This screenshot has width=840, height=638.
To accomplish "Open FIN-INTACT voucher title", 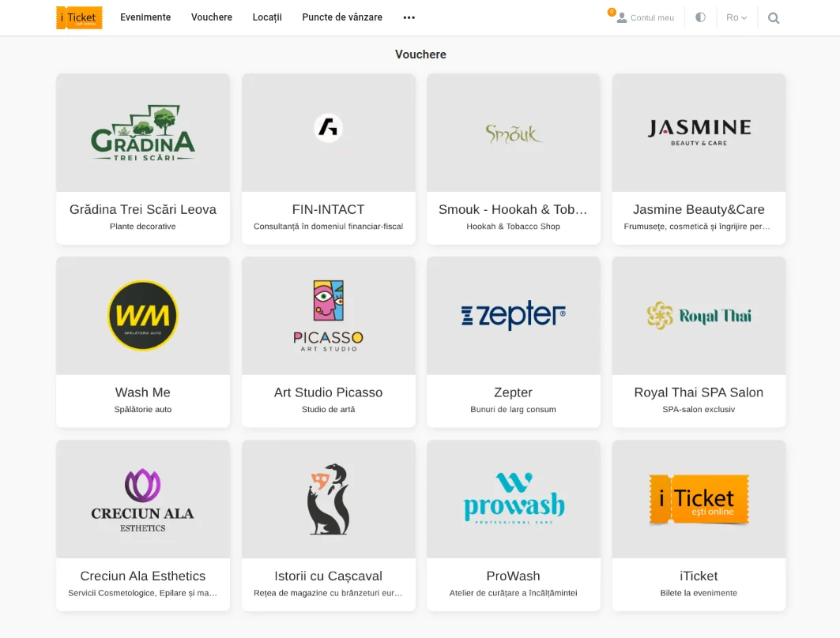I will 329,209.
